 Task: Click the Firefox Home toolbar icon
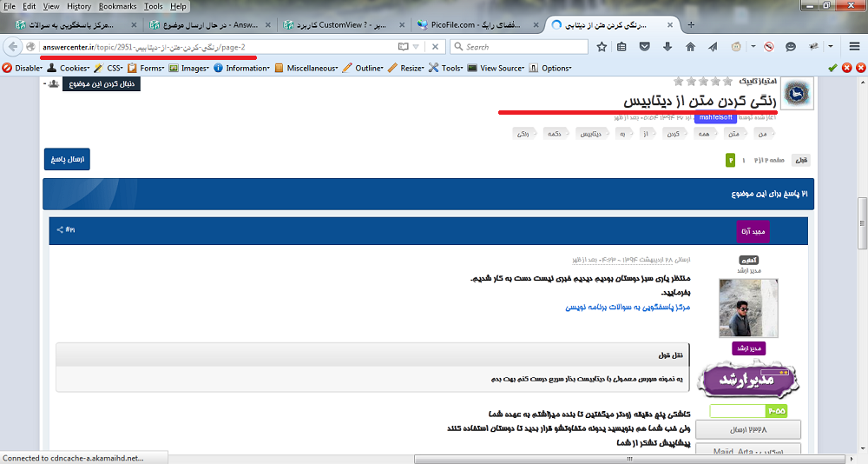690,46
